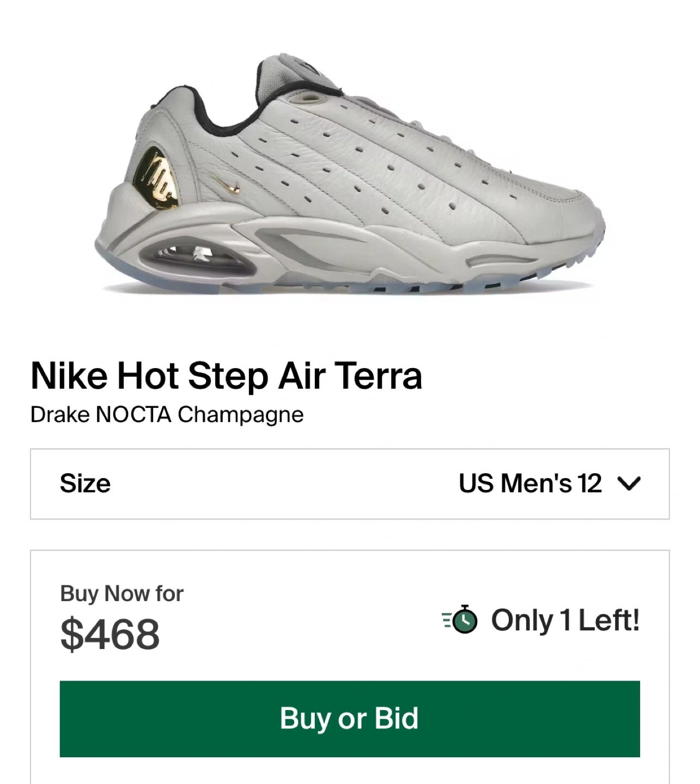Click the gold Nike swoosh on the shoe
700x784 pixels.
(x=228, y=185)
